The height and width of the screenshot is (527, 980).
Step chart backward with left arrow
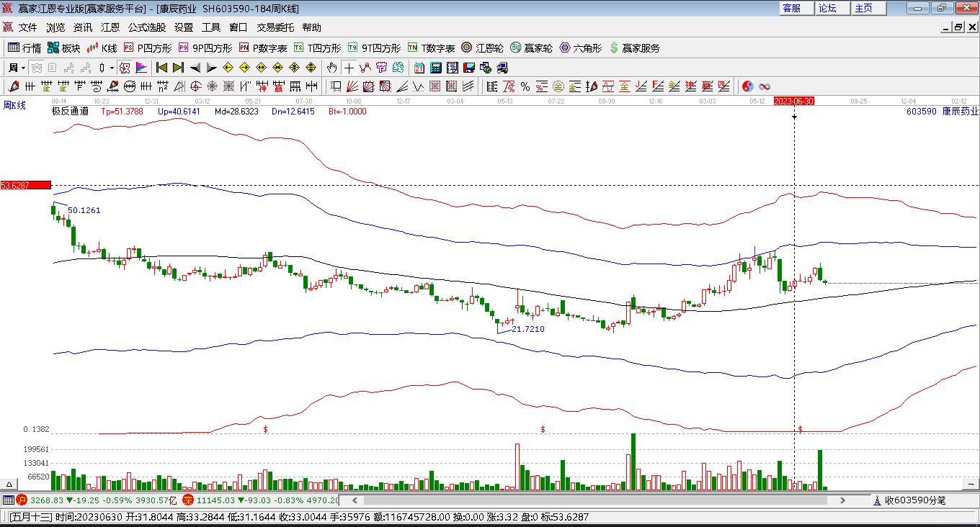(x=195, y=68)
